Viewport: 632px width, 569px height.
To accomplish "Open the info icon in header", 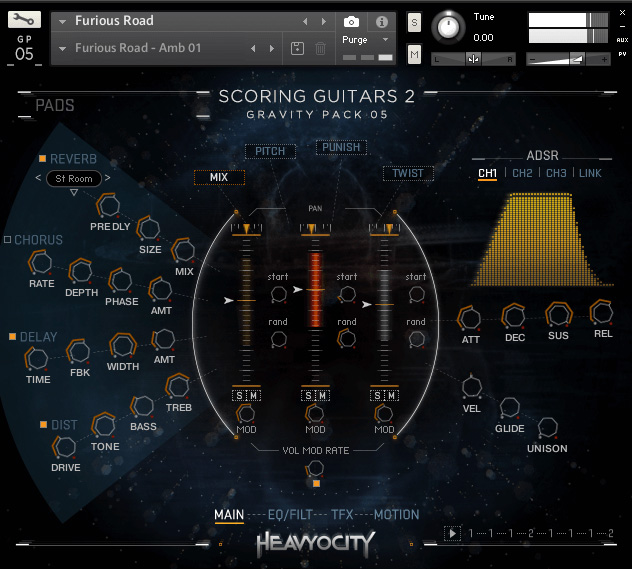I will point(381,22).
